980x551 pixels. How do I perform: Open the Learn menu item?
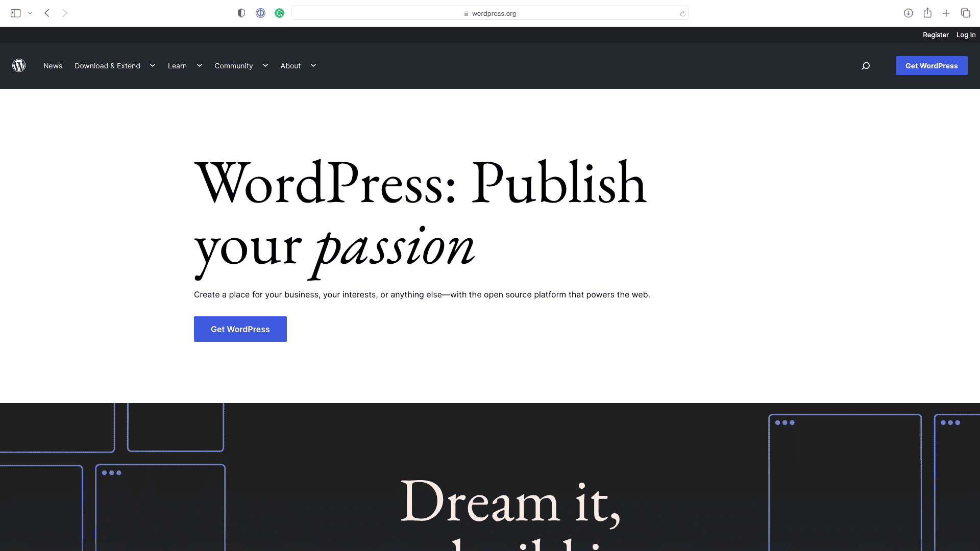(177, 66)
